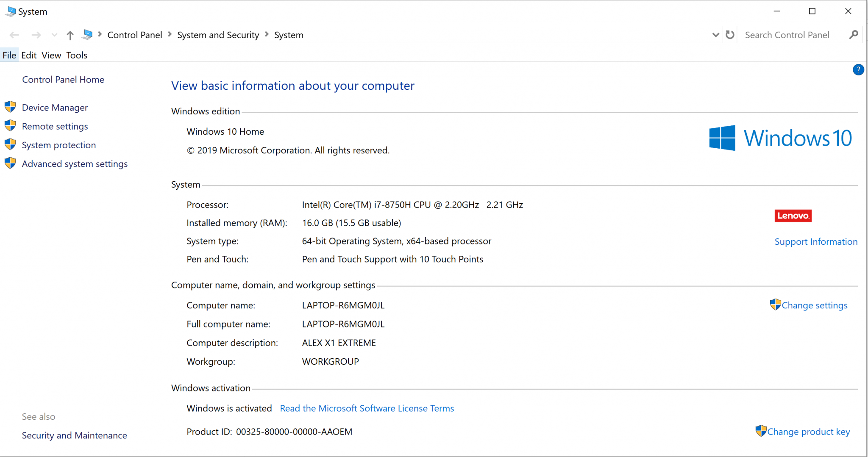Viewport: 868px width, 457px height.
Task: Go to System and Security breadcrumb
Action: (x=218, y=35)
